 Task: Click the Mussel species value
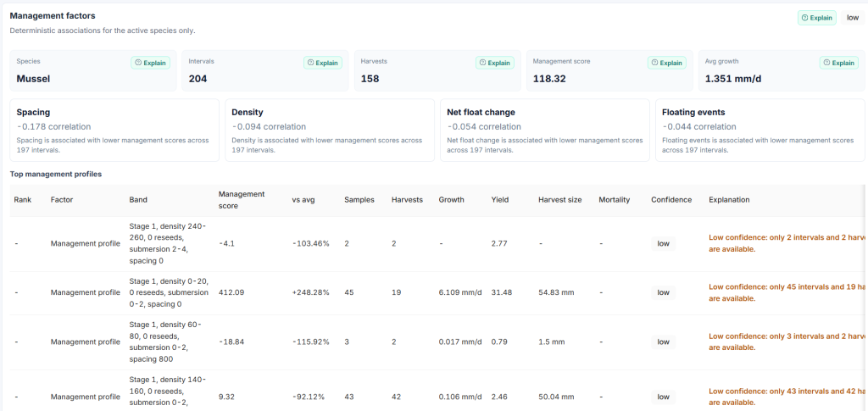[33, 79]
